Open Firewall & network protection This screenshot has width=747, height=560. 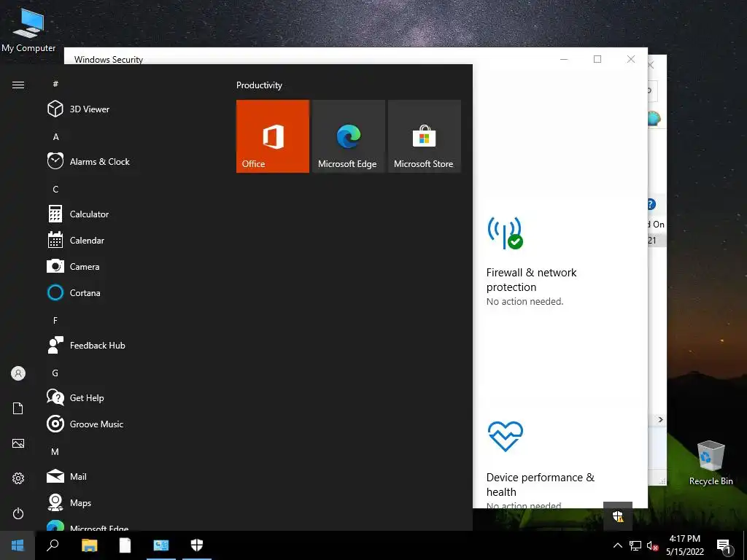(531, 279)
